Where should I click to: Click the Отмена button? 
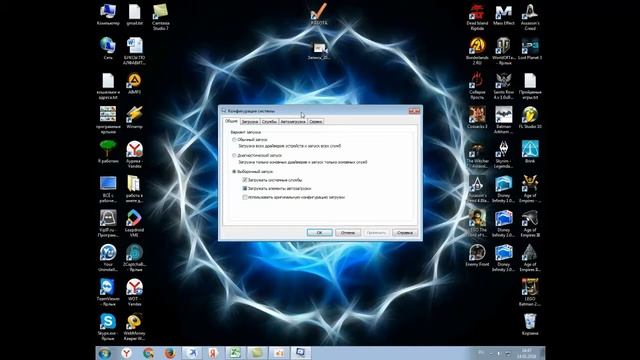click(348, 233)
